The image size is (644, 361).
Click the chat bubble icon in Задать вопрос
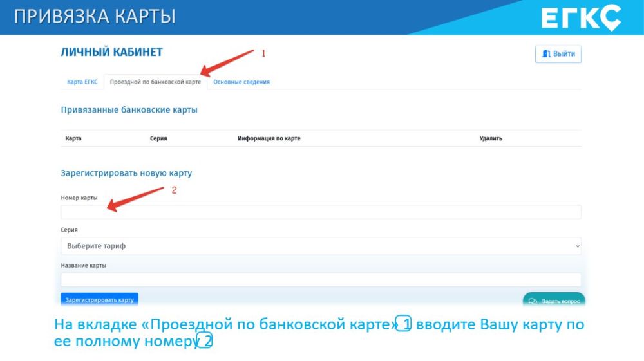point(533,302)
